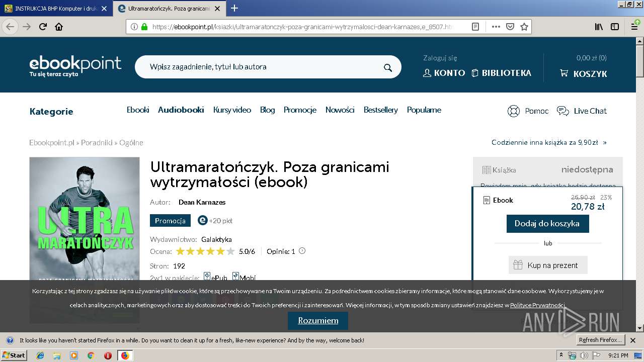Open the Blog menu item
The image size is (644, 362).
coord(267,110)
